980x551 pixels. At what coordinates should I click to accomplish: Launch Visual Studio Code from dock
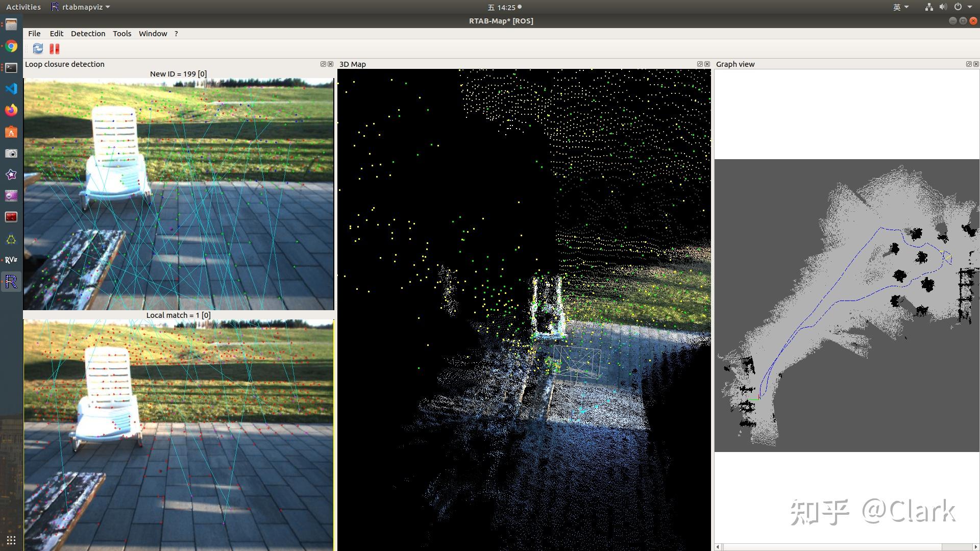click(11, 89)
